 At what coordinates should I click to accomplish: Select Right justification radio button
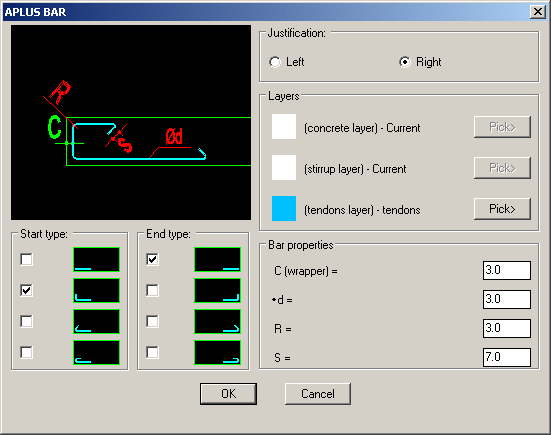(405, 62)
